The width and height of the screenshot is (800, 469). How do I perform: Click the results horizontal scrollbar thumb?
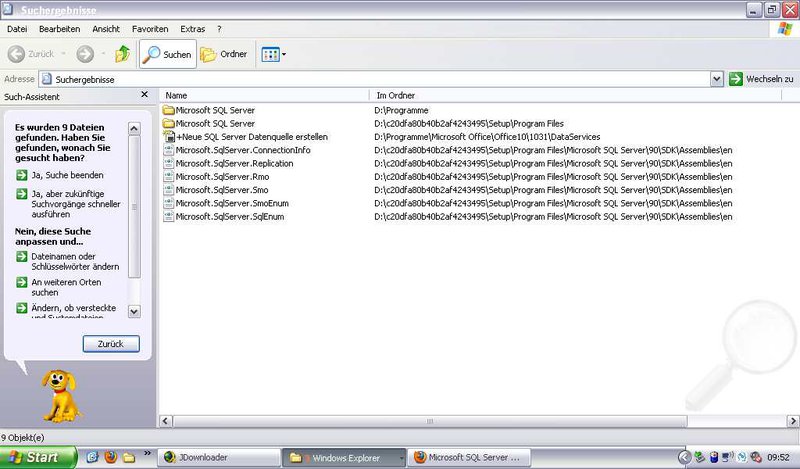pos(430,421)
